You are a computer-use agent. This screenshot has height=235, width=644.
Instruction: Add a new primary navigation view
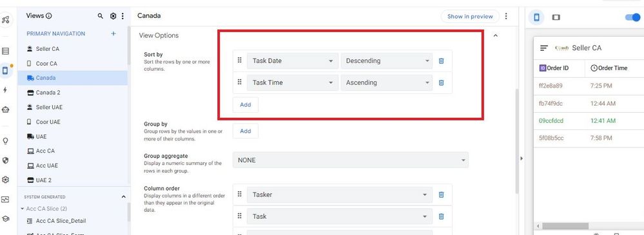pyautogui.click(x=113, y=33)
